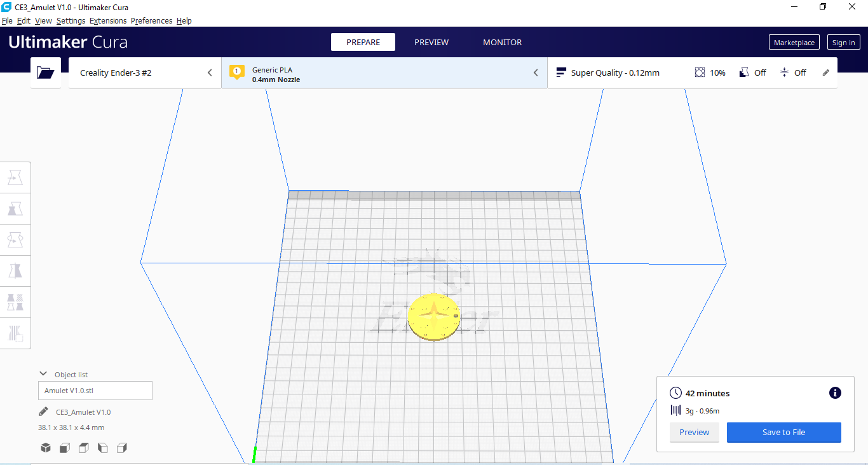The width and height of the screenshot is (868, 465).
Task: Switch to front view cube icon
Action: coord(65,448)
